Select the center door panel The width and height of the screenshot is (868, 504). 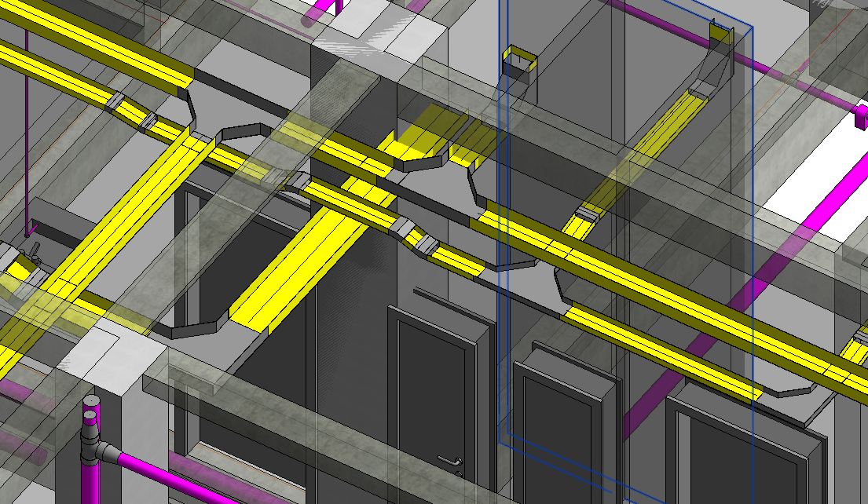432,393
